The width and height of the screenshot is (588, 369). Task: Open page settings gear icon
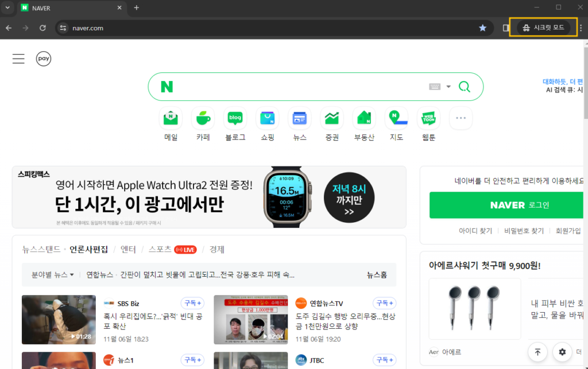pos(562,352)
